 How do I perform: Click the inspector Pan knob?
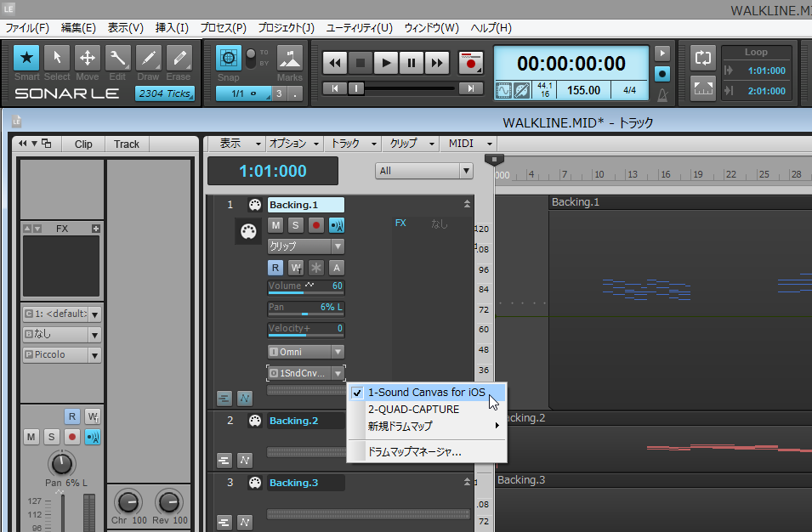(61, 464)
